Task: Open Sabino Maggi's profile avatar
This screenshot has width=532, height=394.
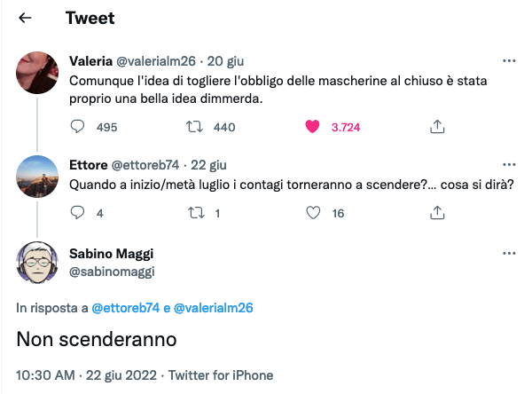Action: click(x=37, y=261)
